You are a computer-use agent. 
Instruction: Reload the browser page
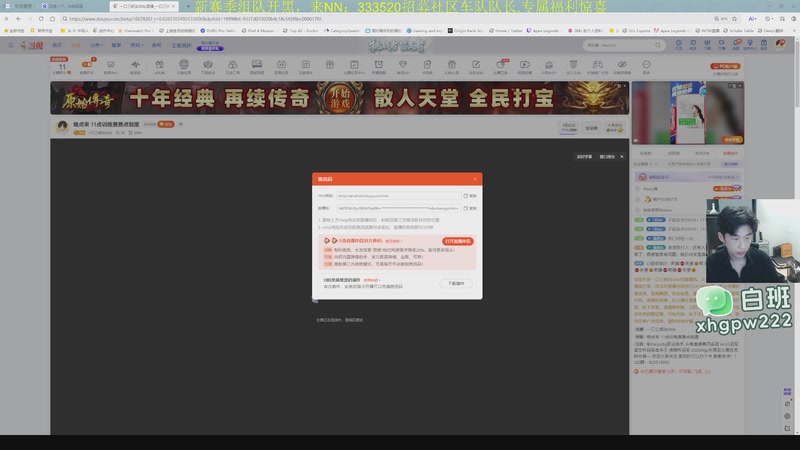(x=41, y=18)
